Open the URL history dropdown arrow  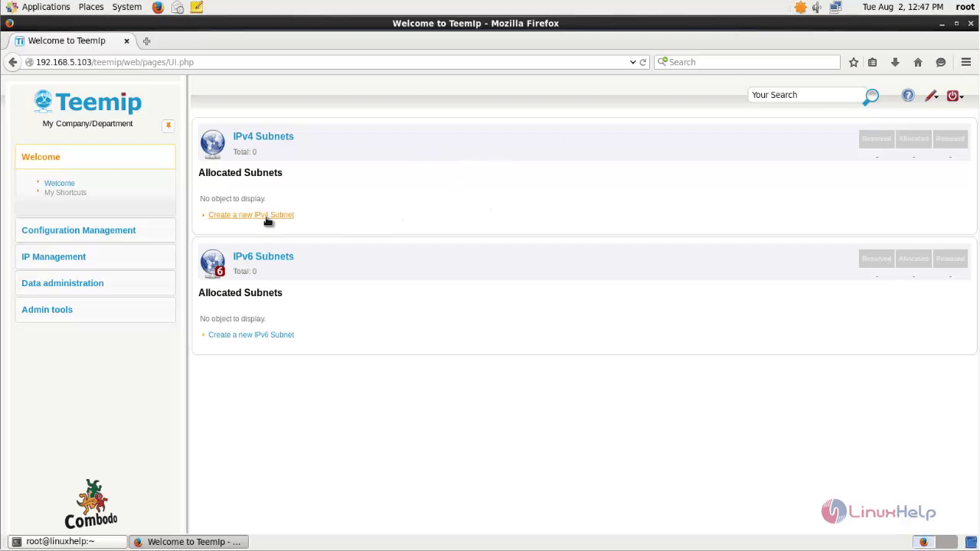click(633, 62)
